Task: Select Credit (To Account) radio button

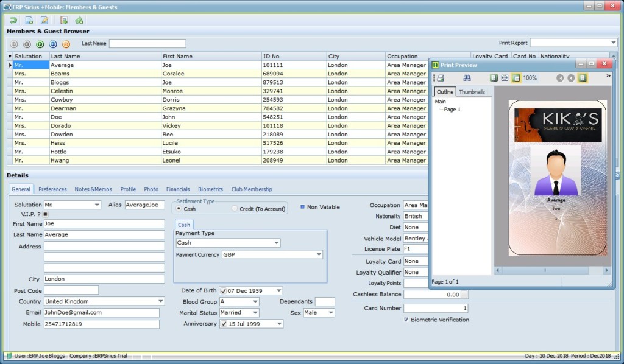Action: point(235,208)
